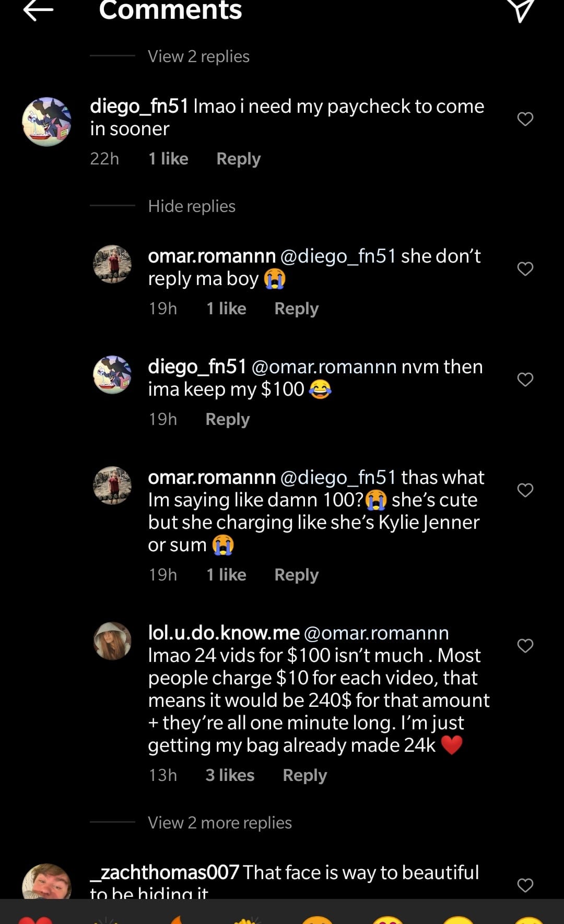Tap the @omar.romannn mention in lol.u.do.know.me's comment

click(x=376, y=633)
